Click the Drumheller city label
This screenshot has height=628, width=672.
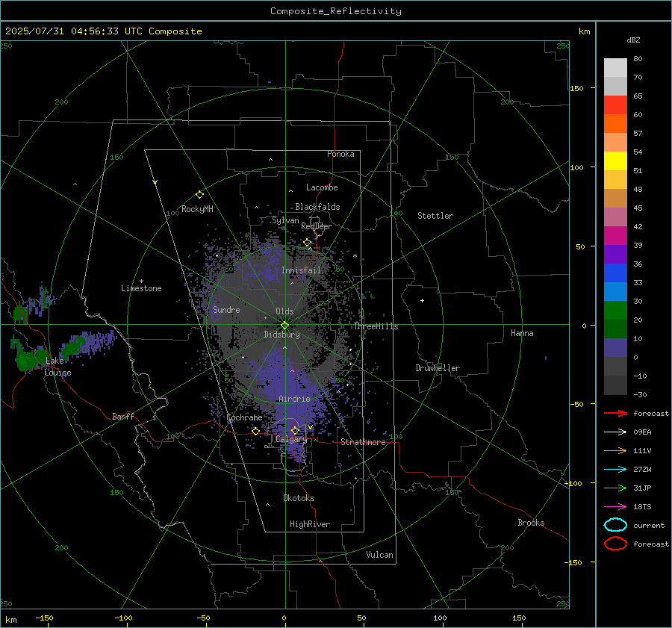click(438, 368)
